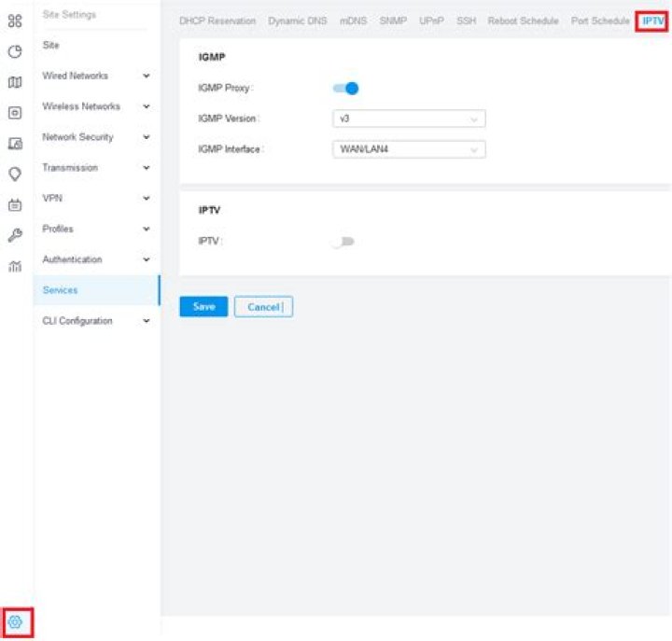The height and width of the screenshot is (641, 672).
Task: Open the Settings gear icon at bottom-left
Action: pos(16,622)
